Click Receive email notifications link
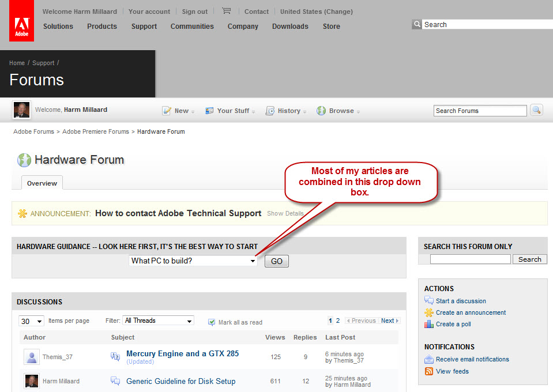This screenshot has height=392, width=553. 473,359
